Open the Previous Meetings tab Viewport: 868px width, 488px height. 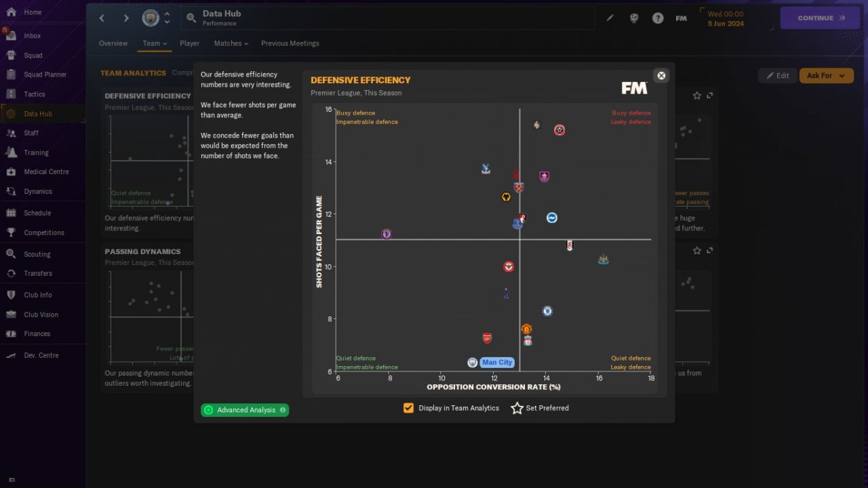tap(290, 43)
